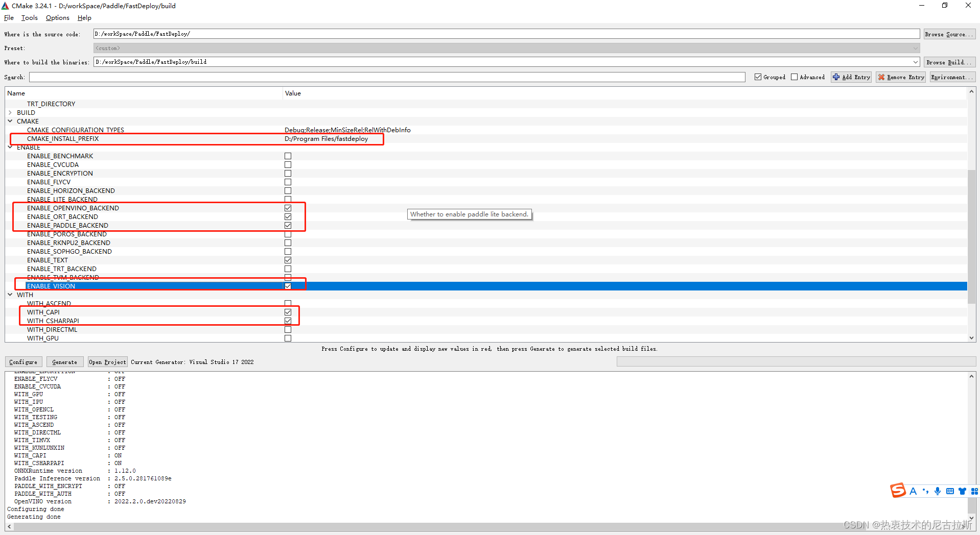Expand the BUILD group

click(x=10, y=113)
